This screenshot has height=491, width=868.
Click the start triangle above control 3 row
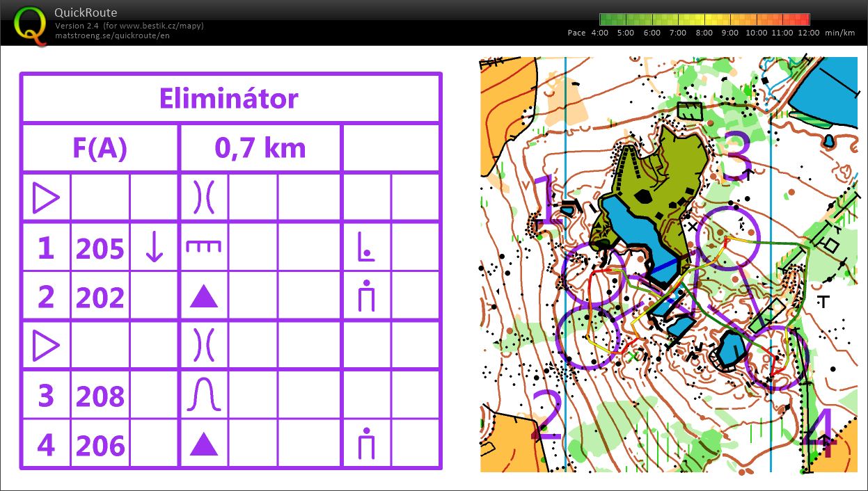[46, 346]
